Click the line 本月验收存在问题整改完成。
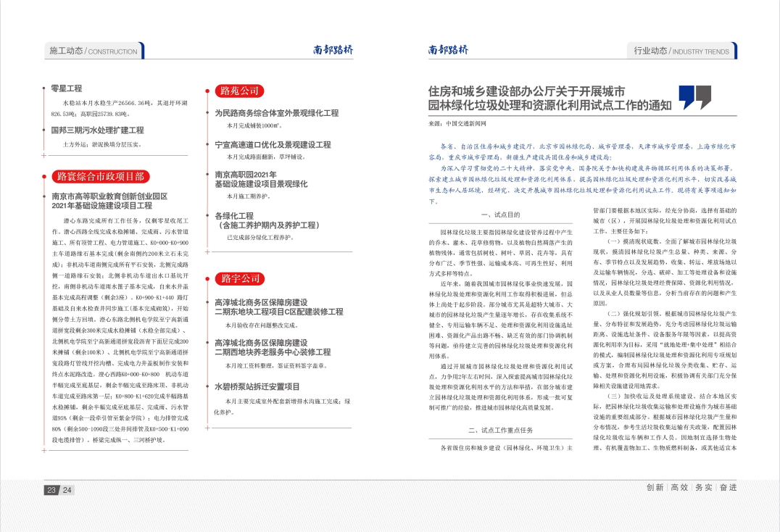The width and height of the screenshot is (780, 532). point(262,325)
